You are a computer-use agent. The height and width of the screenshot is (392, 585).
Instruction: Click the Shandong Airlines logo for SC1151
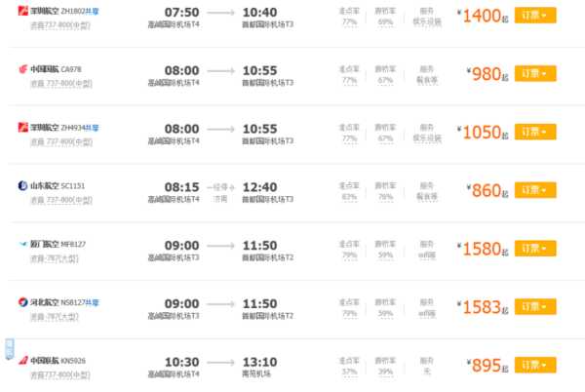click(x=23, y=185)
